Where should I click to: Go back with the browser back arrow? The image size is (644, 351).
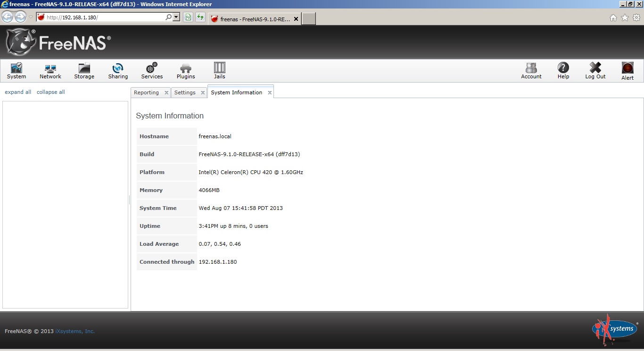pos(7,17)
